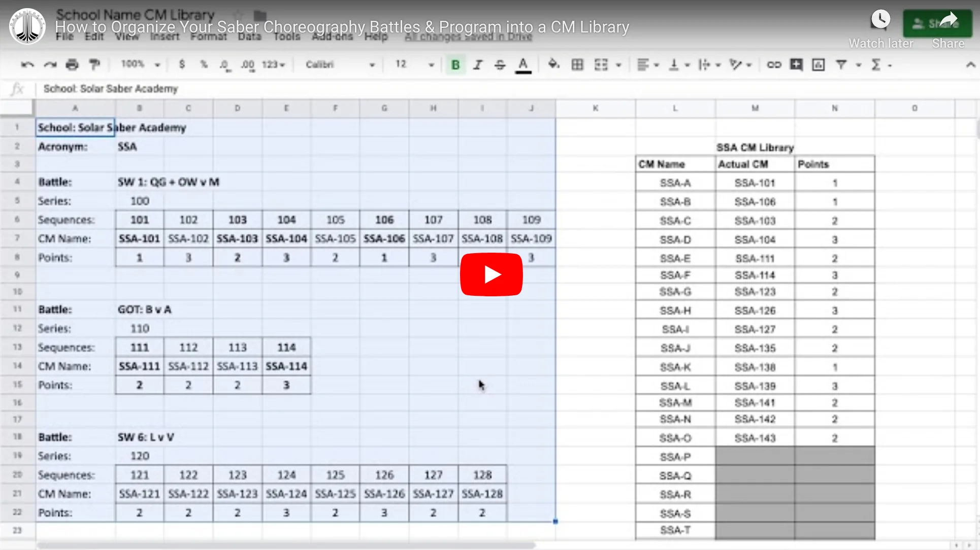This screenshot has height=550, width=980.
Task: Open the Format menu
Action: (208, 37)
